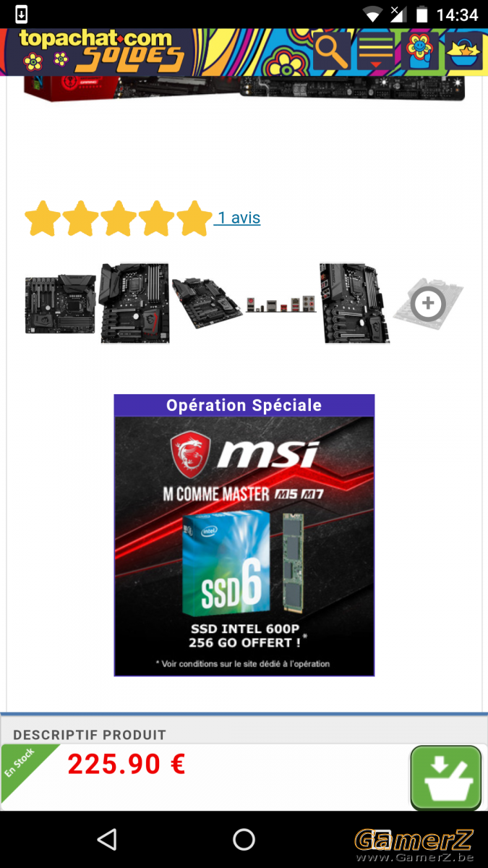The width and height of the screenshot is (488, 868).
Task: Click the five-star rating
Action: point(119,218)
